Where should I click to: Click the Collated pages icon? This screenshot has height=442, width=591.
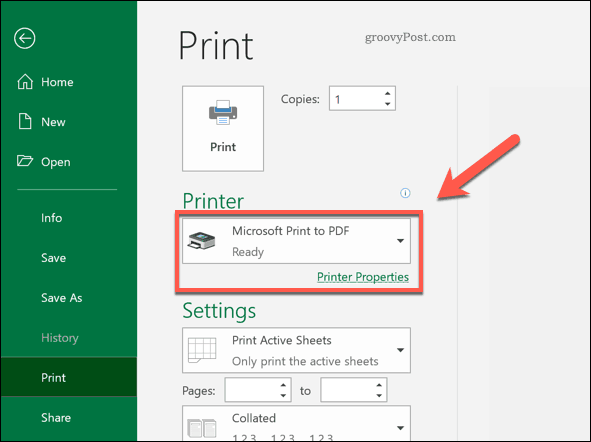click(x=202, y=428)
